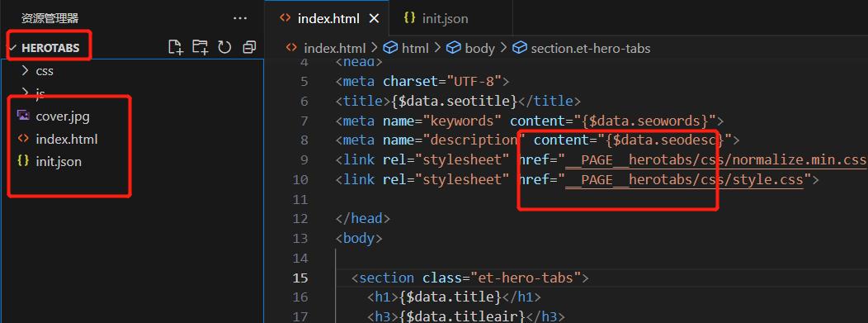Click line number 15 in the gutter
868x323 pixels.
[300, 278]
